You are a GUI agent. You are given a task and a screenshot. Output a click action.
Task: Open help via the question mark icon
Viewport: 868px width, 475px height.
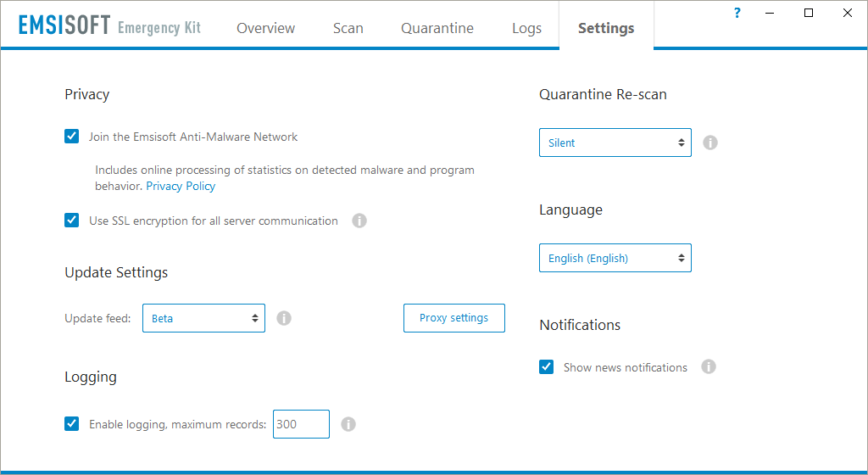pos(737,13)
